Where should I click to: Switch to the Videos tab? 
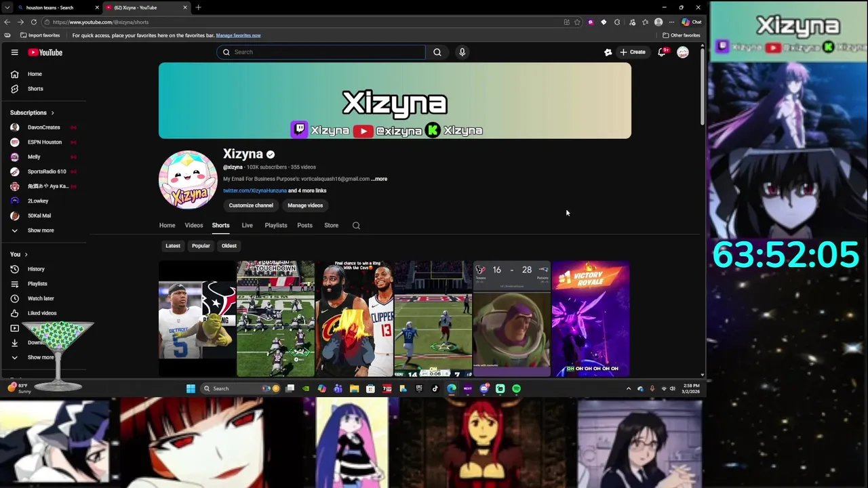pyautogui.click(x=194, y=225)
